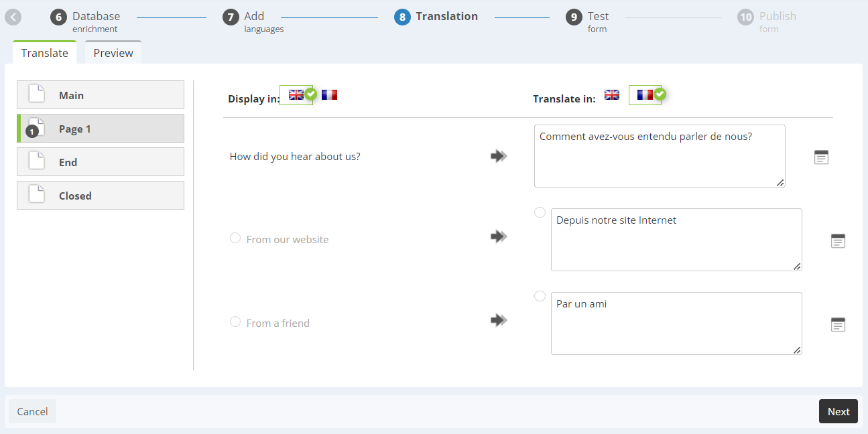Select radio beside 'Par un ami'
Viewport: 868px width, 434px height.
coord(540,296)
